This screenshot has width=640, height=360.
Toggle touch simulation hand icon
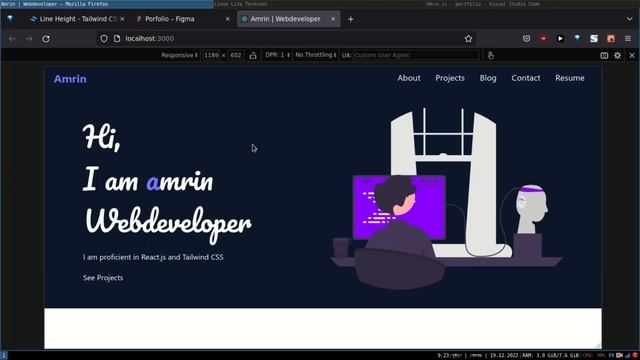coord(491,56)
